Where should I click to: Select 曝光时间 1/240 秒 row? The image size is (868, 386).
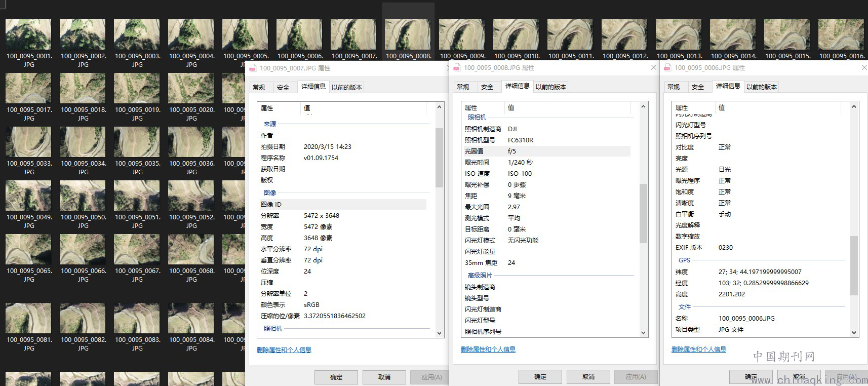[547, 162]
